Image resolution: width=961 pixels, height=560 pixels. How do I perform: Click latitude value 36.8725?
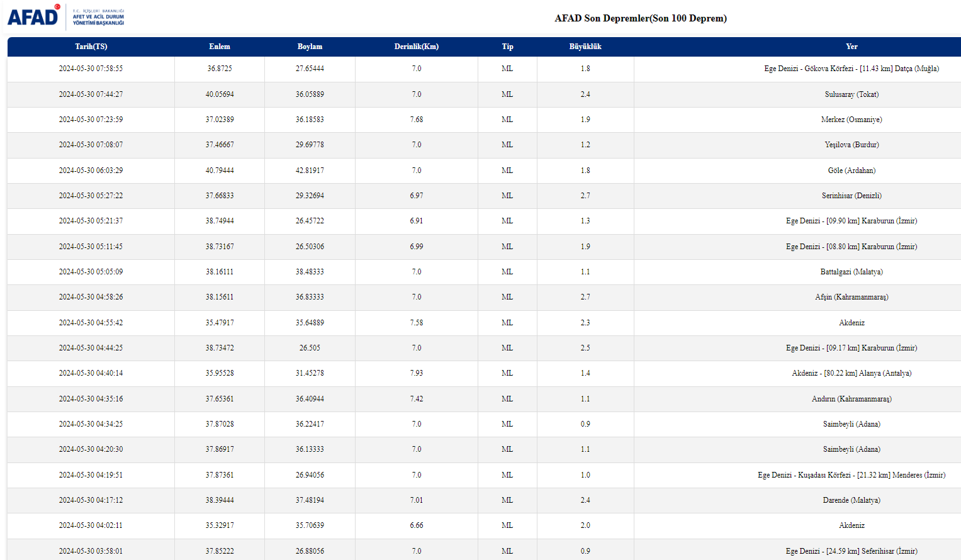220,69
